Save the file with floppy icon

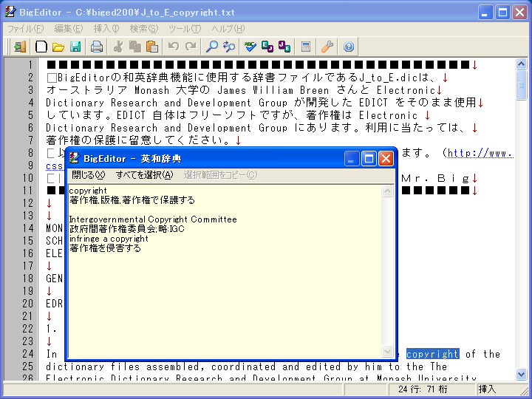tap(75, 47)
